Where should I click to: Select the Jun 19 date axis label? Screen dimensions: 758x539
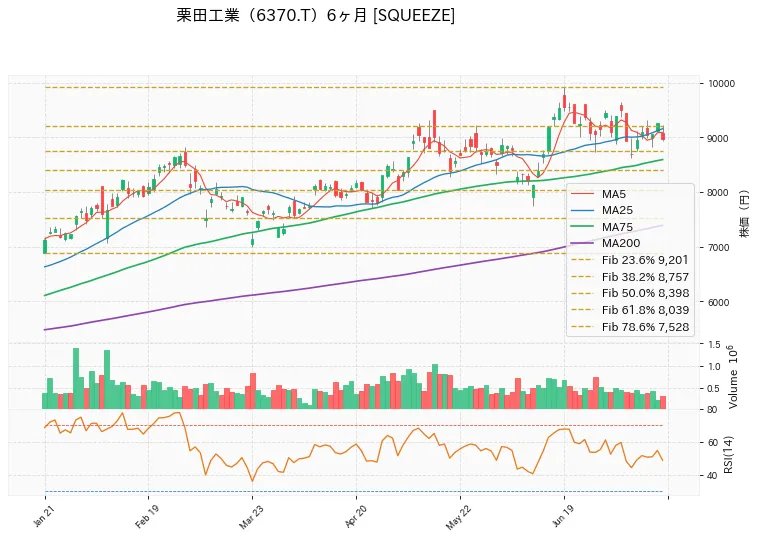click(562, 516)
